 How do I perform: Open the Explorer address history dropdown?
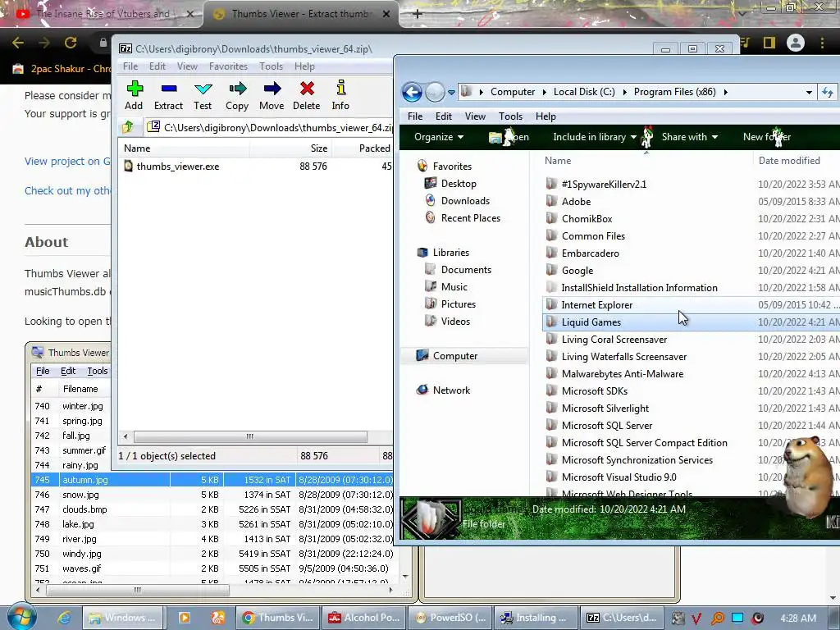pyautogui.click(x=809, y=92)
